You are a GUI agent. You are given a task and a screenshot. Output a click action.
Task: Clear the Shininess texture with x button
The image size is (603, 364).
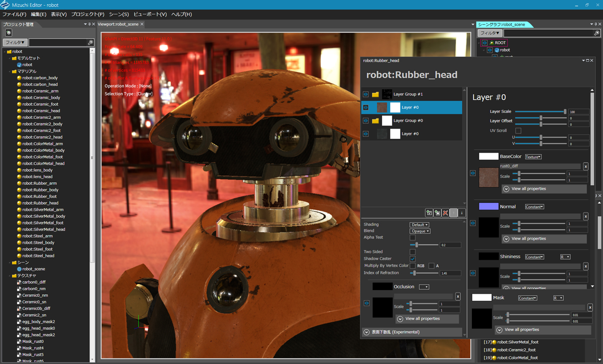[x=585, y=266]
